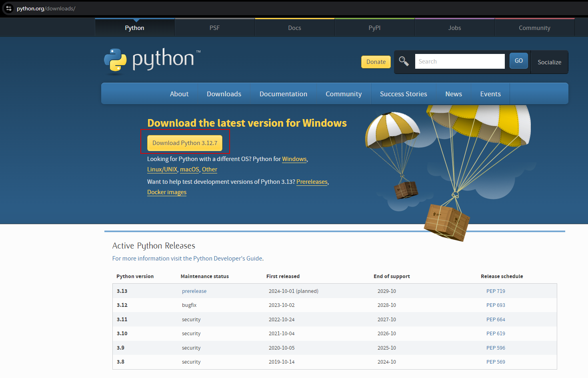Screen dimensions: 588x378
Task: Click Download Python 3.12.7 button
Action: coord(185,143)
